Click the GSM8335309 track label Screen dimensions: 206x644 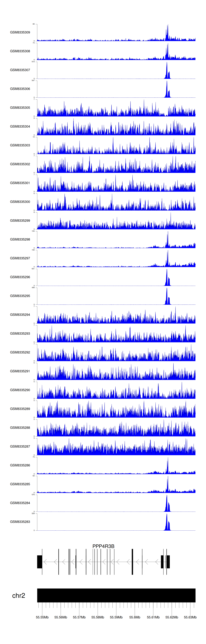(x=20, y=33)
